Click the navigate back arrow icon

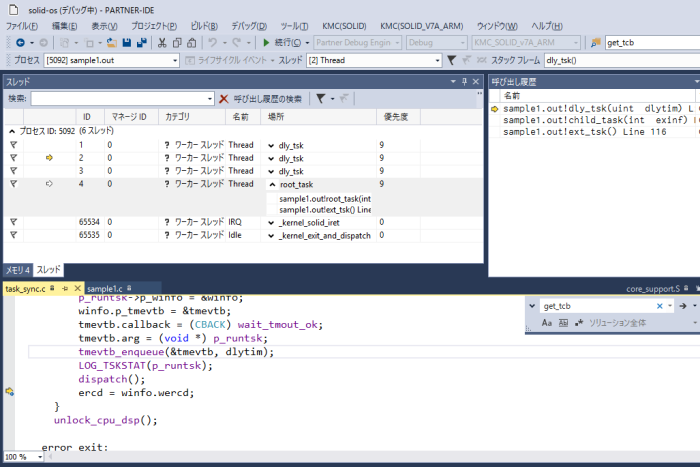coord(19,43)
